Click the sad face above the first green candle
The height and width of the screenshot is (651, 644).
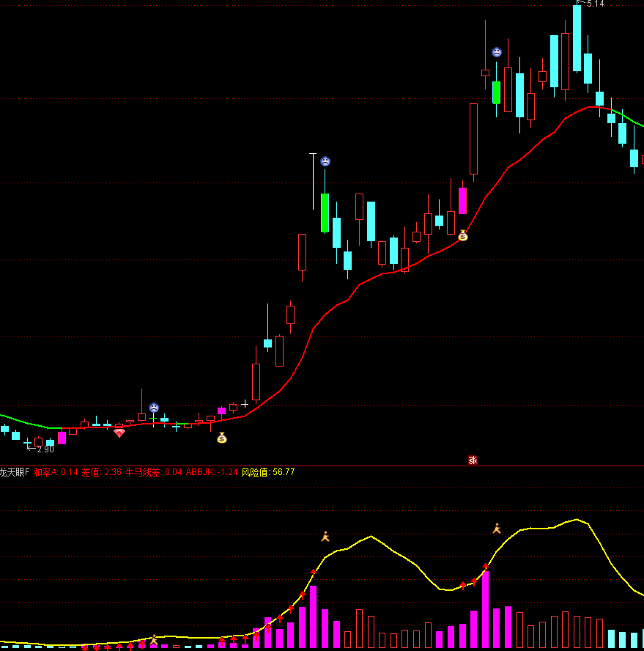pos(325,161)
